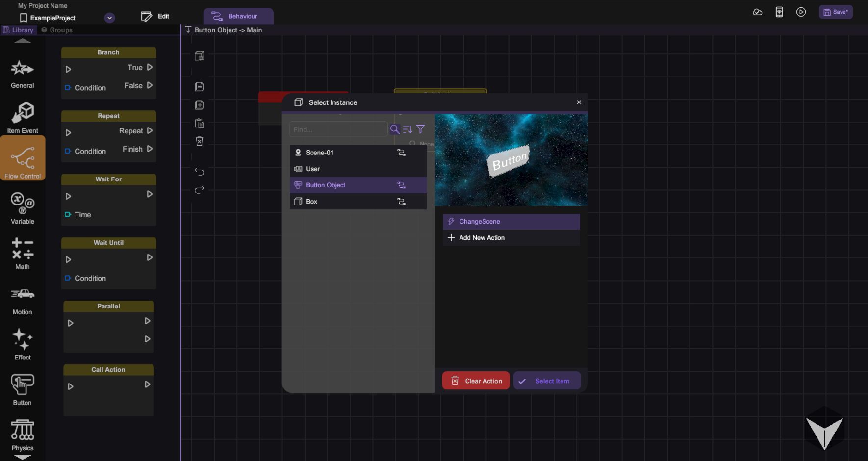
Task: Click the undo arrow icon
Action: pyautogui.click(x=199, y=172)
